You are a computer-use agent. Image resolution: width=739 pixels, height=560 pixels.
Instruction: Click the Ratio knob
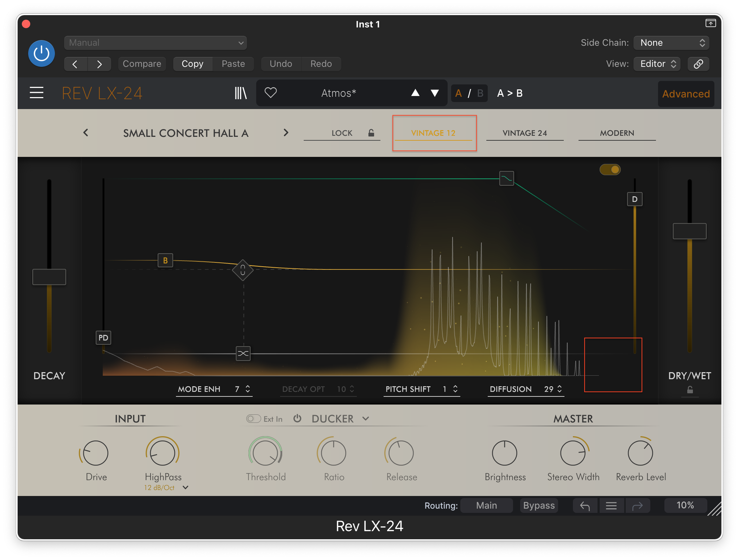point(334,453)
